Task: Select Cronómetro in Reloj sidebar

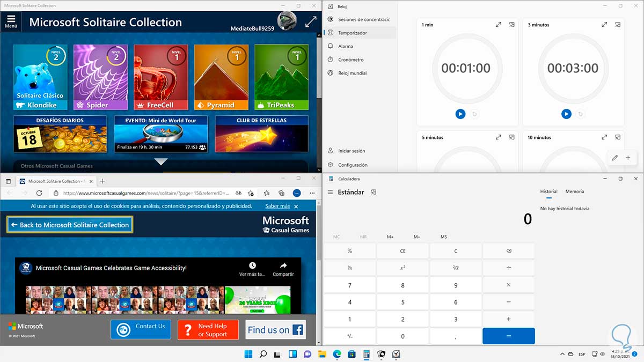Action: click(x=361, y=60)
